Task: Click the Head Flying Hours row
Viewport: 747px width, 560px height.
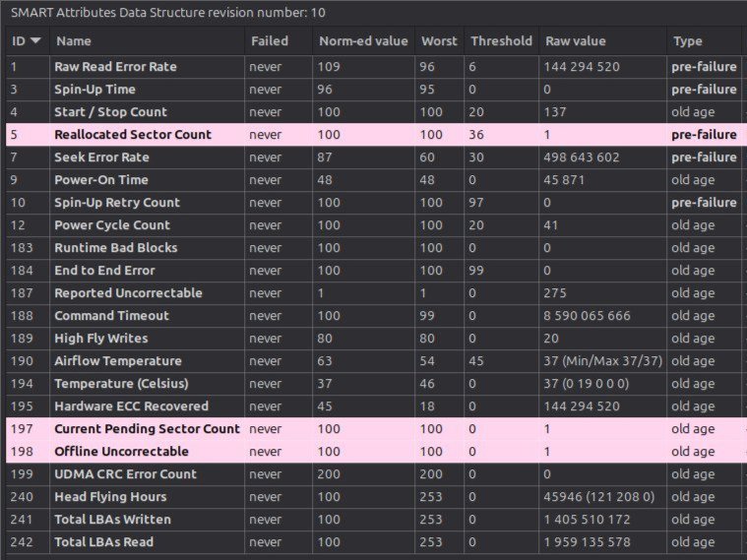Action: (x=110, y=497)
